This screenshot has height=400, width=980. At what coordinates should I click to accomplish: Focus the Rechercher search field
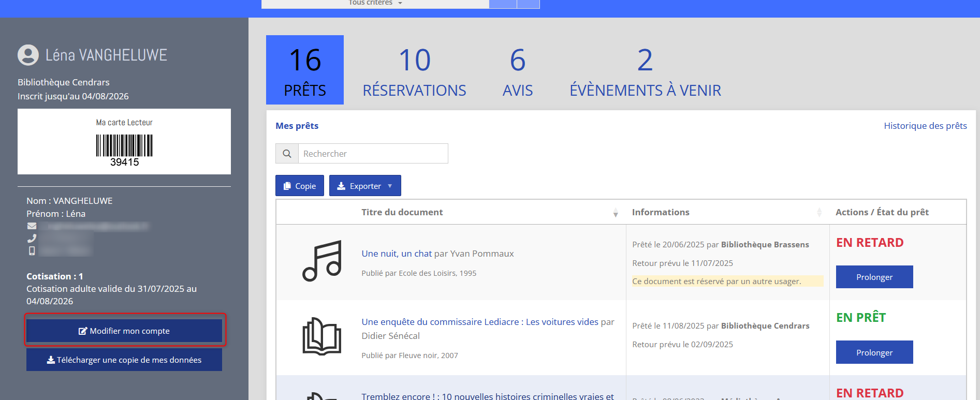(373, 154)
